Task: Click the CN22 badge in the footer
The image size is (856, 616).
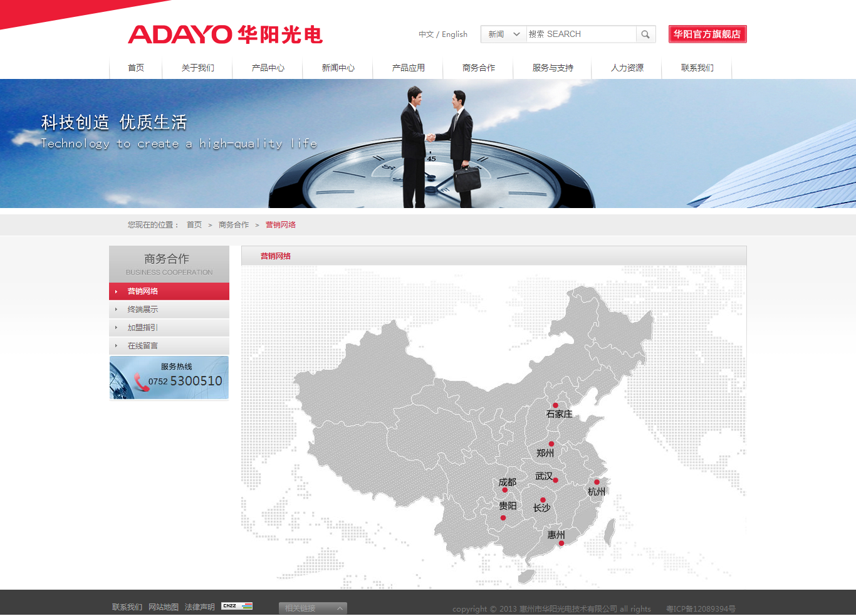Action: 237,606
